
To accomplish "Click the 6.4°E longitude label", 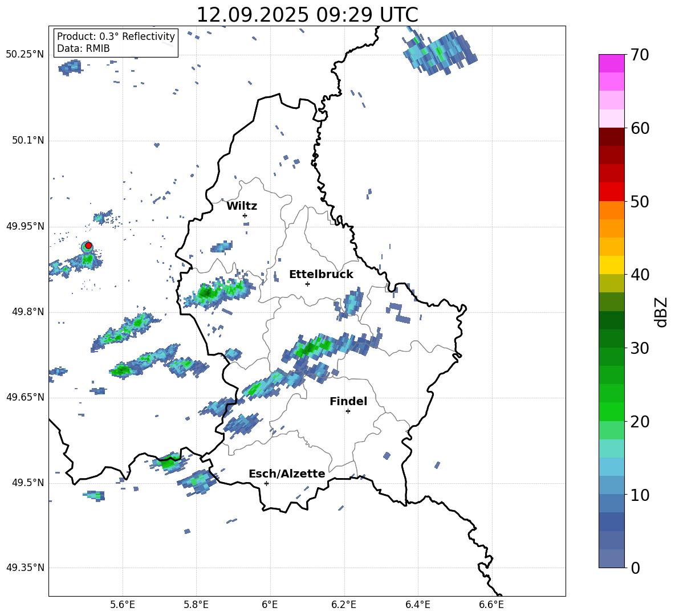I will click(x=417, y=605).
